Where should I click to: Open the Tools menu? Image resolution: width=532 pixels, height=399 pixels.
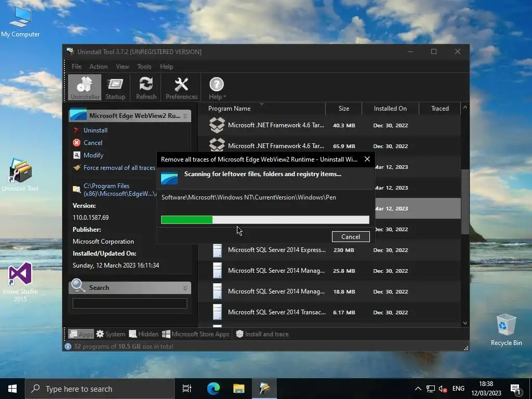(x=144, y=66)
